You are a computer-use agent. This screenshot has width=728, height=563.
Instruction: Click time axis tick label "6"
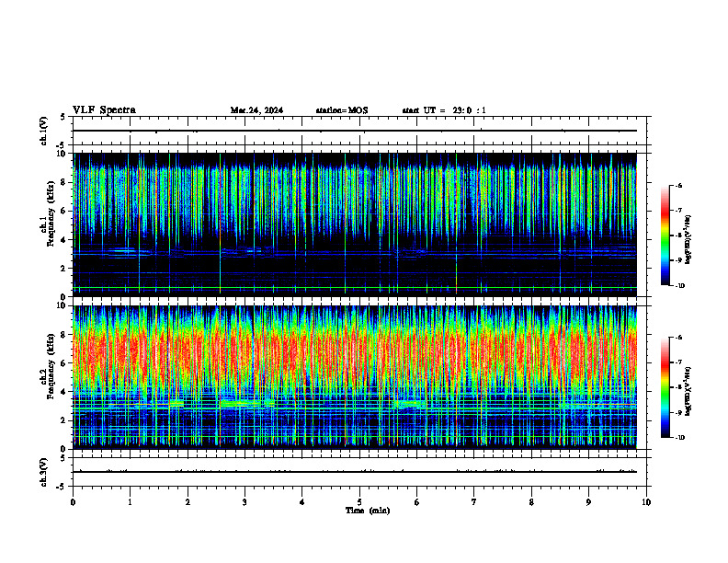click(417, 502)
